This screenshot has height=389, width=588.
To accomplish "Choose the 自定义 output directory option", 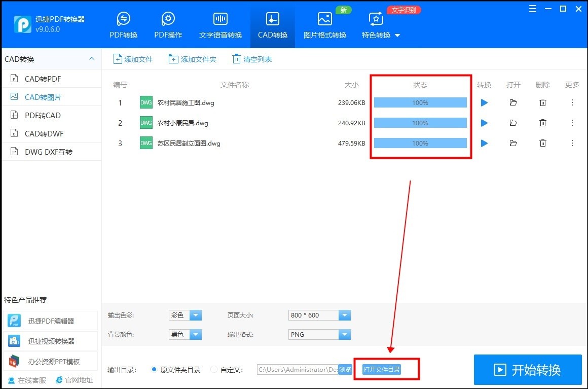I will (213, 369).
